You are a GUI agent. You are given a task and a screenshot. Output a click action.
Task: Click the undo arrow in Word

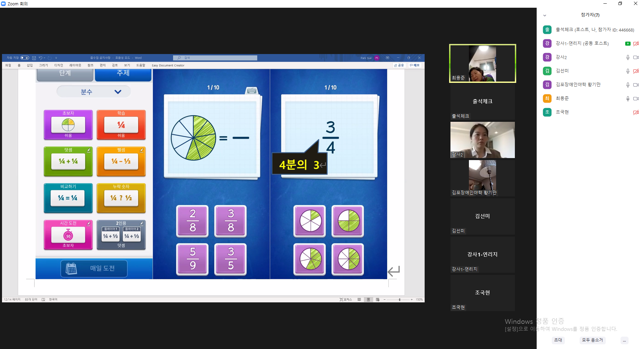40,58
